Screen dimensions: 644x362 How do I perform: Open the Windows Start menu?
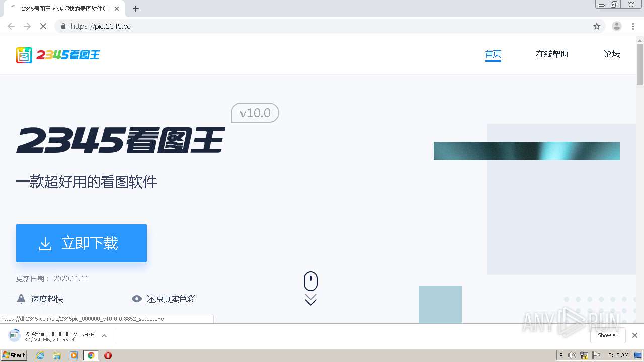click(14, 355)
